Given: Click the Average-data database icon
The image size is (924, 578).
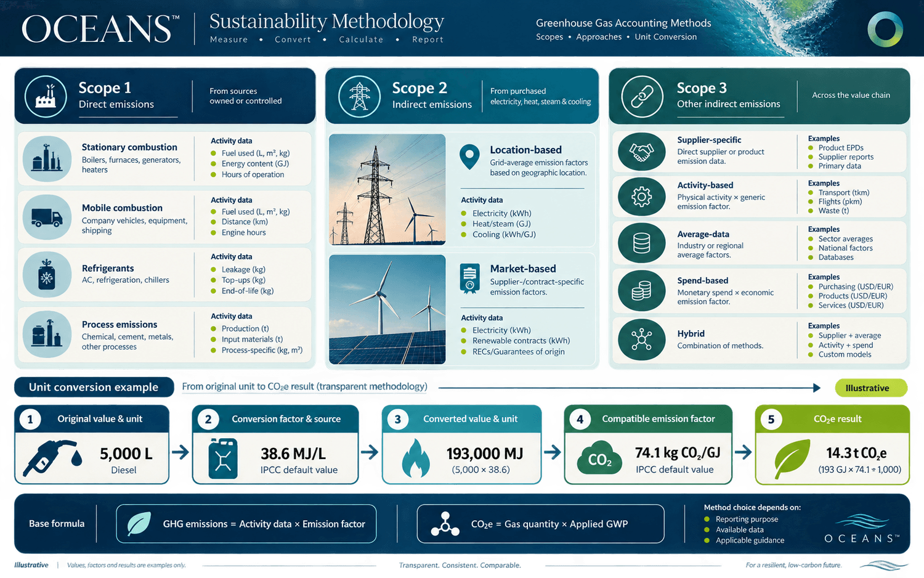Looking at the screenshot, I should click(641, 243).
